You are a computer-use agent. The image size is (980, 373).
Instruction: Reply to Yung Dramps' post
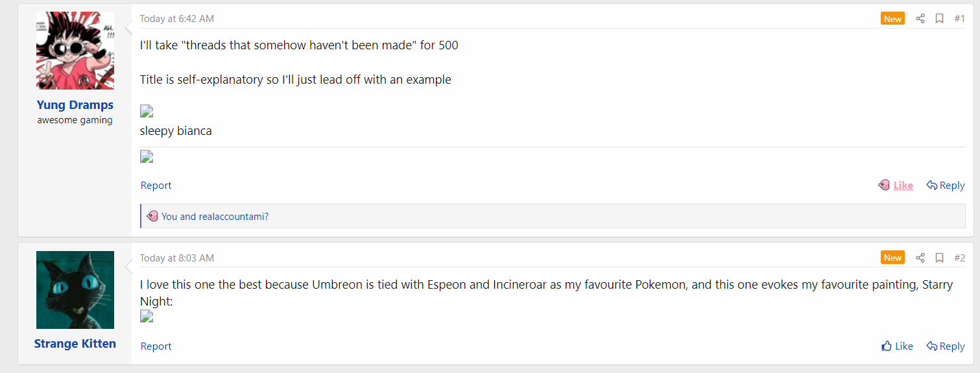[946, 186]
